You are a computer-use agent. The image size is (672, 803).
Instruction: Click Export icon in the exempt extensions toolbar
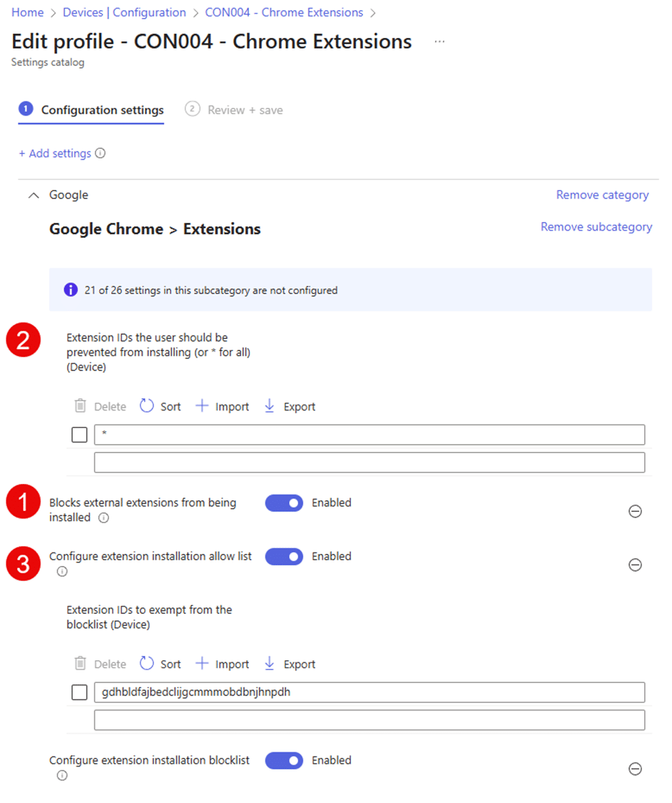pos(269,664)
